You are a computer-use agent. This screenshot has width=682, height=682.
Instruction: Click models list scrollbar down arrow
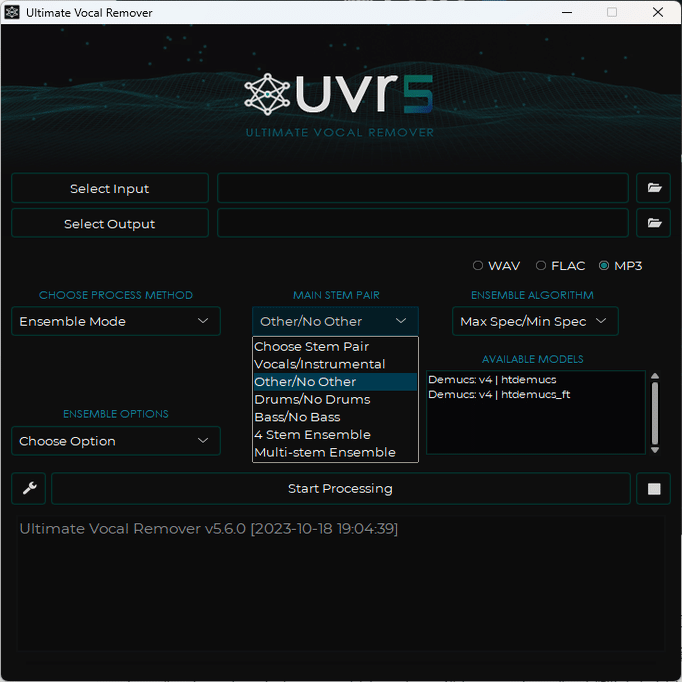click(x=655, y=450)
